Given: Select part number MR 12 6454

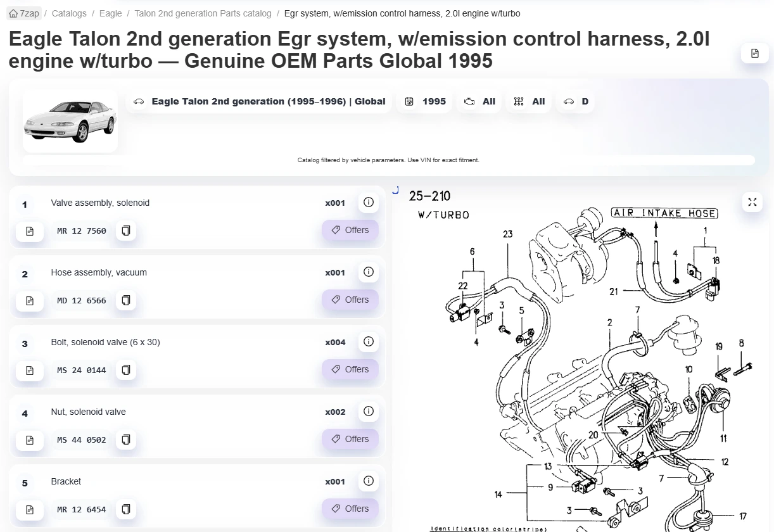Looking at the screenshot, I should [82, 510].
